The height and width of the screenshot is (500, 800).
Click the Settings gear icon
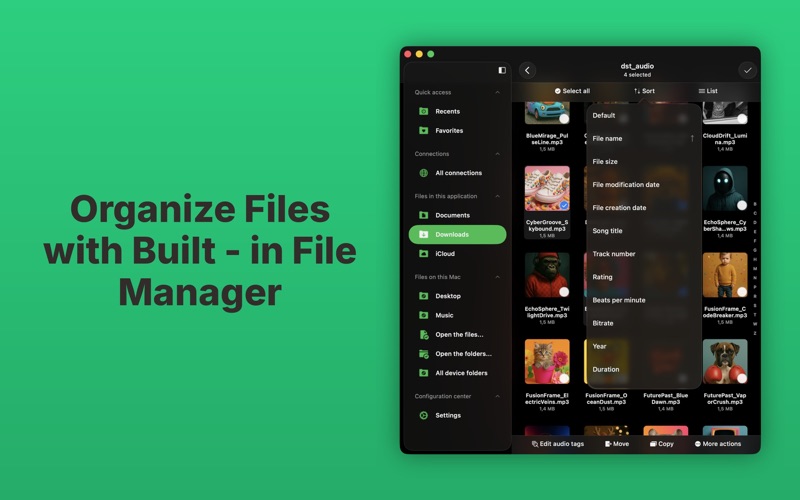click(x=423, y=415)
